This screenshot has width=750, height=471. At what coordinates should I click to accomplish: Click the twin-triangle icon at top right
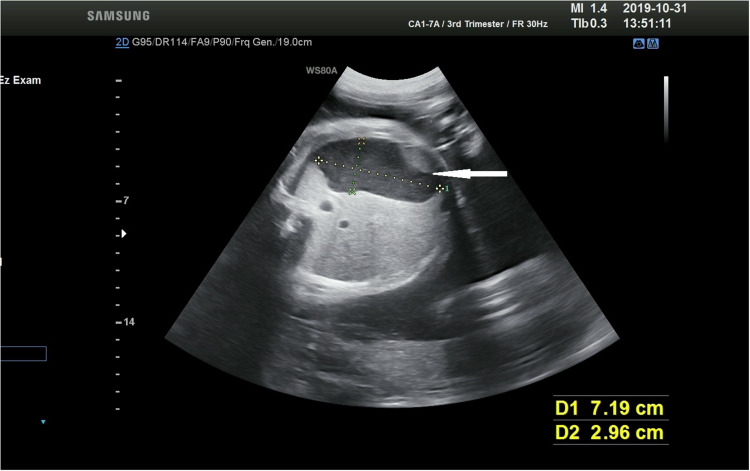(653, 44)
